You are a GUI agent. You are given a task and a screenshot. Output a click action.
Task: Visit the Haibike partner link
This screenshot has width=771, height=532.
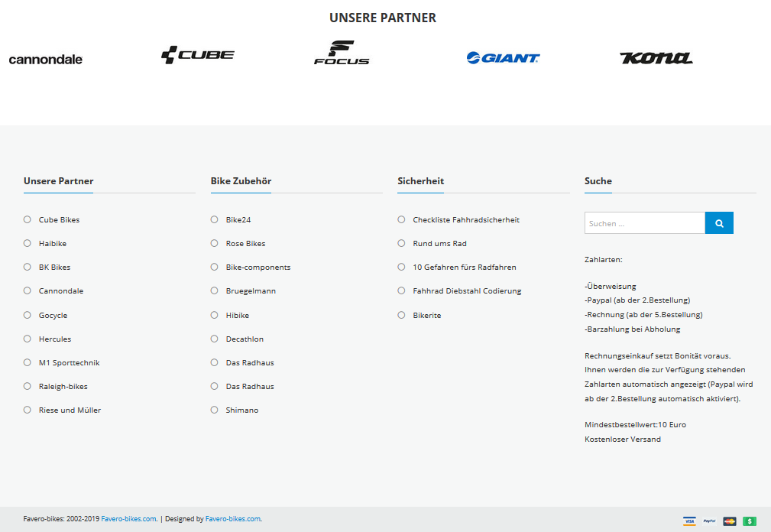53,243
